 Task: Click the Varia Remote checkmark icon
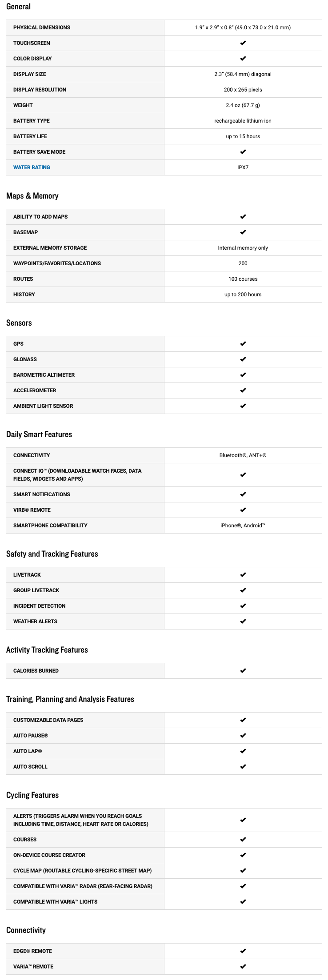pyautogui.click(x=243, y=967)
